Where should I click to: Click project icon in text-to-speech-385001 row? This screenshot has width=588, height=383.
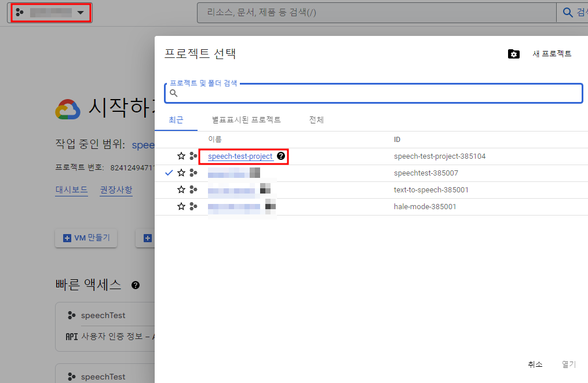193,190
